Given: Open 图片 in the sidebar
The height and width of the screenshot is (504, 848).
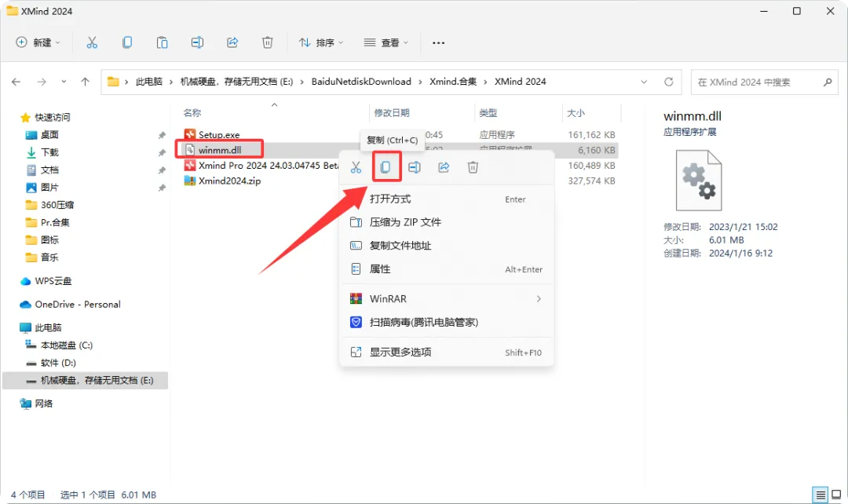Looking at the screenshot, I should [x=49, y=187].
